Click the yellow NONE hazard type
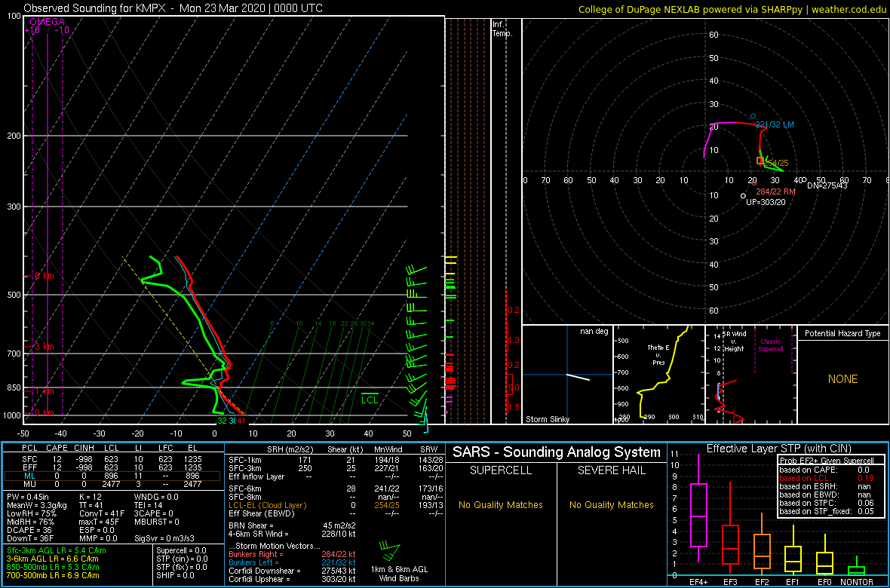This screenshot has width=890, height=588. [x=842, y=379]
